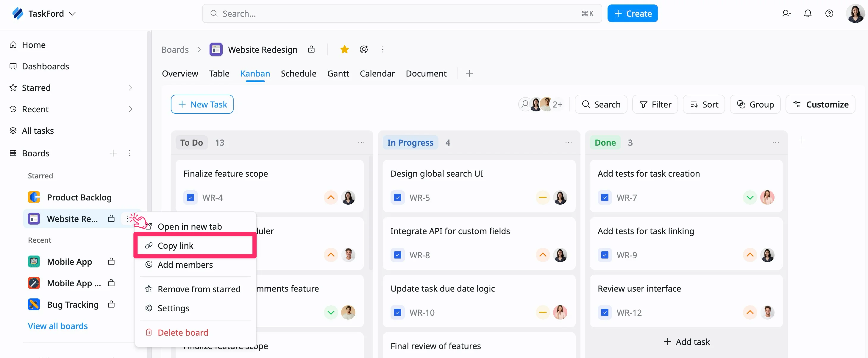Expand the Recent section in sidebar
Viewport: 868px width, 358px height.
coord(130,109)
